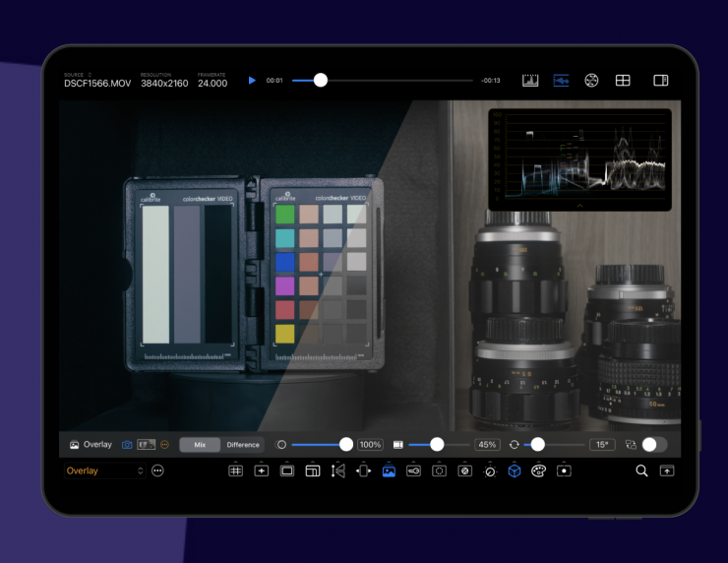
Task: Select the camera overlay source icon
Action: point(127,445)
